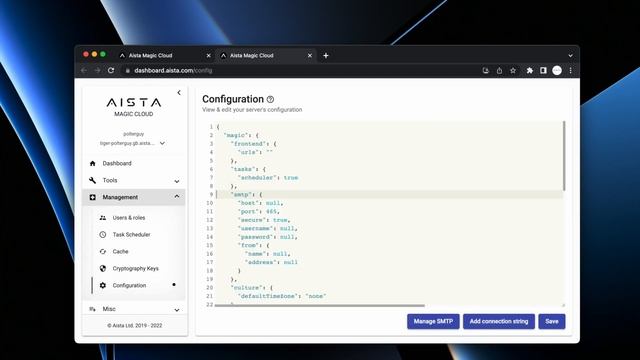Open the Dashboard home icon
This screenshot has width=640, height=360.
93,163
